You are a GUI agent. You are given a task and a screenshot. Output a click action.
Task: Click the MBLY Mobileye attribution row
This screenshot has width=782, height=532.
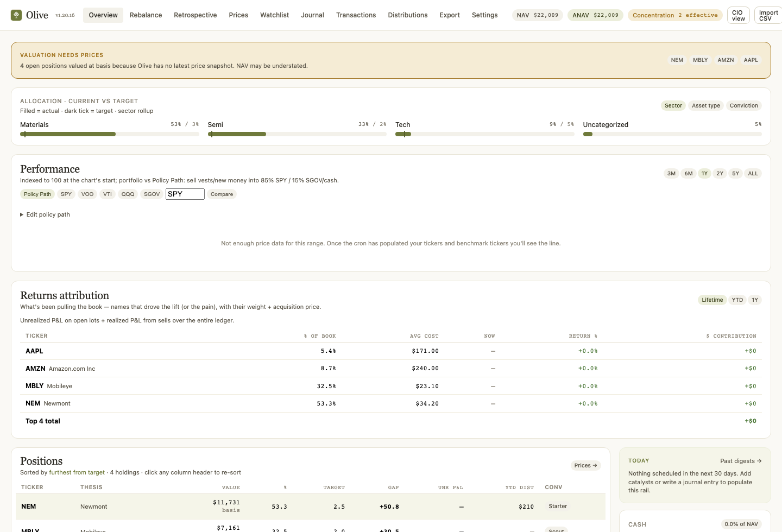[391, 386]
